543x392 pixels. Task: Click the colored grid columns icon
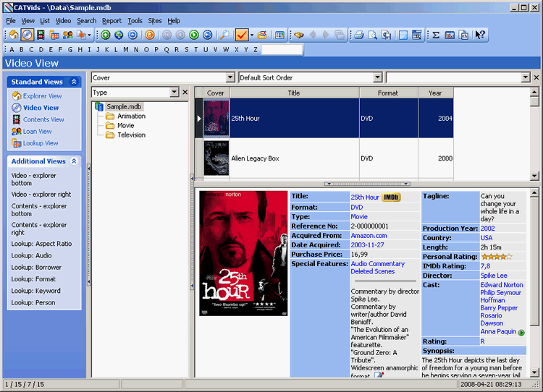point(279,35)
